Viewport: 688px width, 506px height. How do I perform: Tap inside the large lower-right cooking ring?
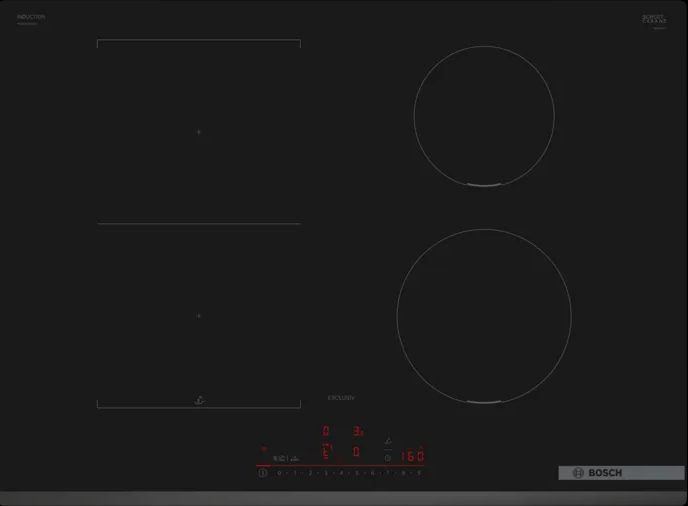pos(484,315)
